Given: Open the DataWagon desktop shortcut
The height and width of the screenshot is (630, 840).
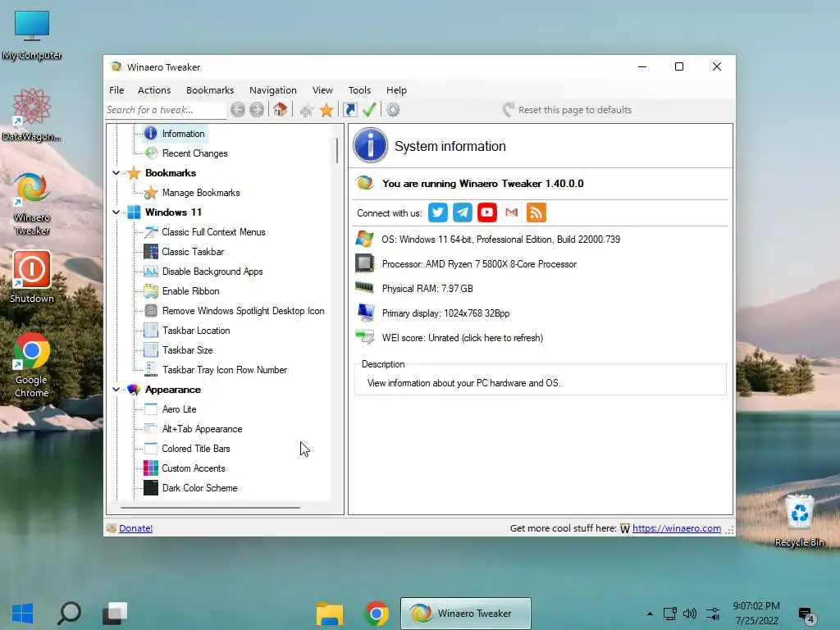Looking at the screenshot, I should [32, 115].
